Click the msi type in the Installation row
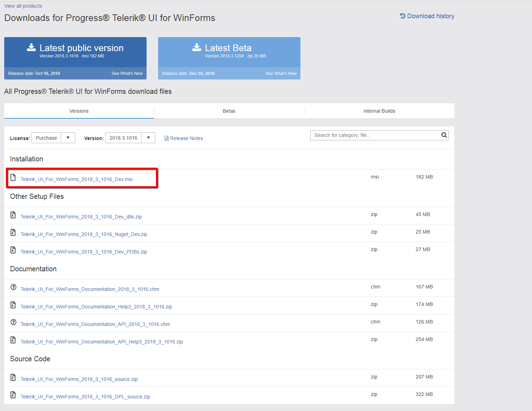This screenshot has width=532, height=411. [375, 177]
